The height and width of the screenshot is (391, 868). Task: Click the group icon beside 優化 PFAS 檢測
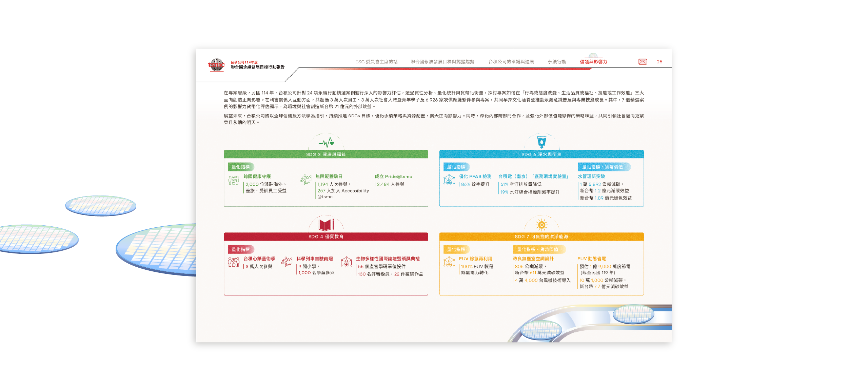tap(449, 180)
